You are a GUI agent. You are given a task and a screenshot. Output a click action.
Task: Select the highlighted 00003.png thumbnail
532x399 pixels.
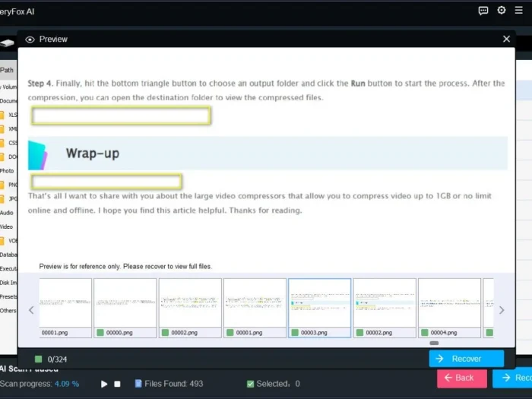pyautogui.click(x=319, y=302)
